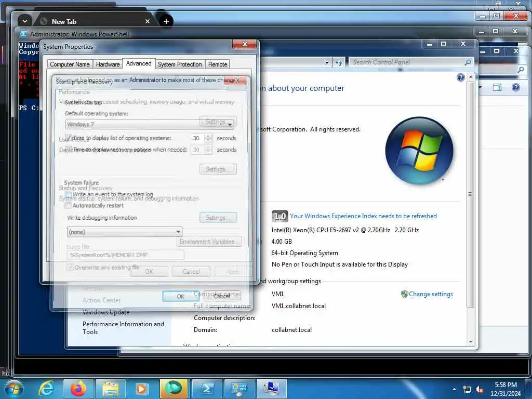Toggle the Automatically restart checkbox
This screenshot has width=532, height=399.
(x=68, y=205)
